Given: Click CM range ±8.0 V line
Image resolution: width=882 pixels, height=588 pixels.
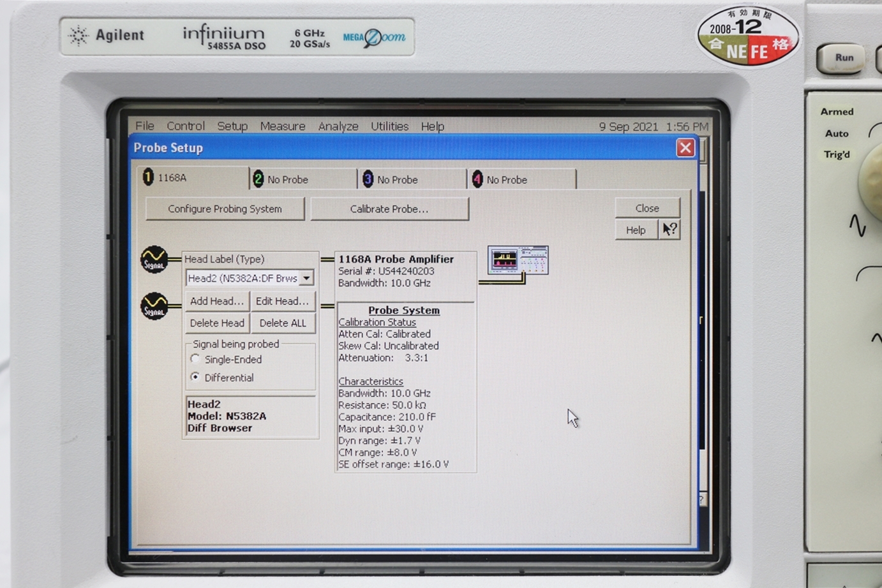Looking at the screenshot, I should pos(378,452).
